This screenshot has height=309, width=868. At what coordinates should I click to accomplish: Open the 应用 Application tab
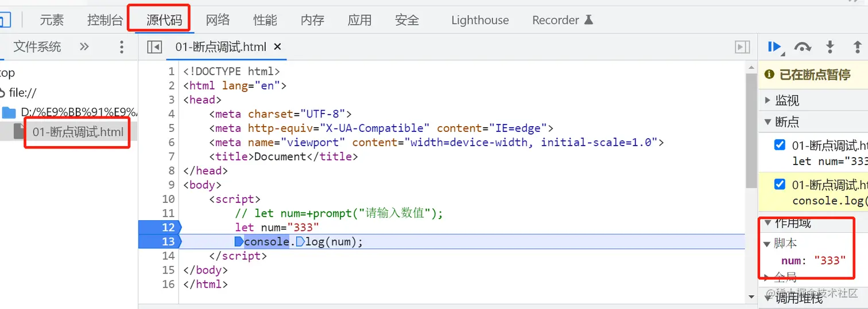(x=359, y=20)
